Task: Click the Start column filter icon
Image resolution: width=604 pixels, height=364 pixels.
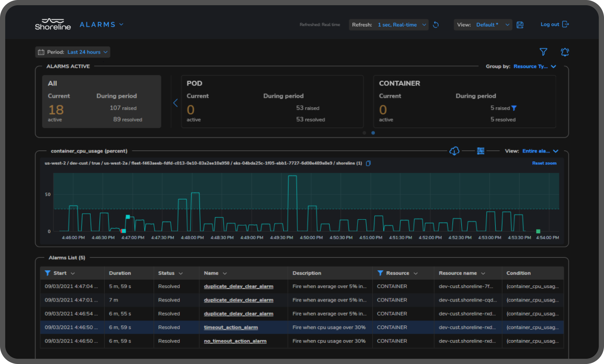Action: (47, 273)
